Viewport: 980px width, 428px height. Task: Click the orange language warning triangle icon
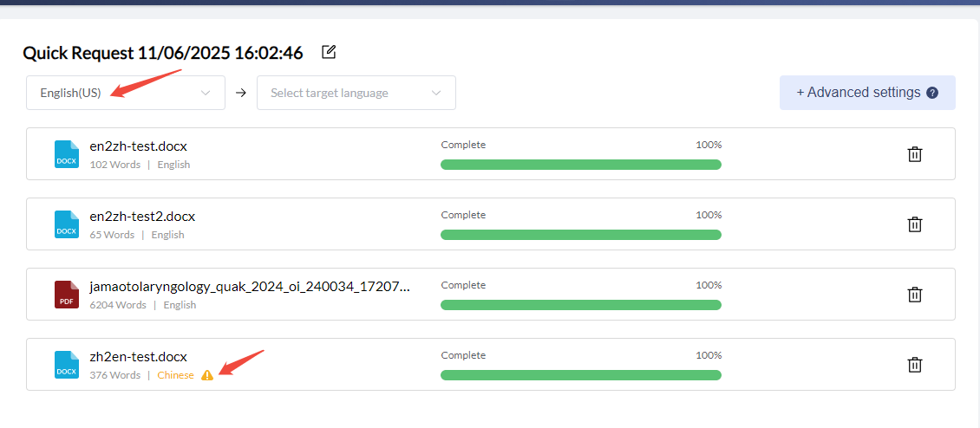206,375
